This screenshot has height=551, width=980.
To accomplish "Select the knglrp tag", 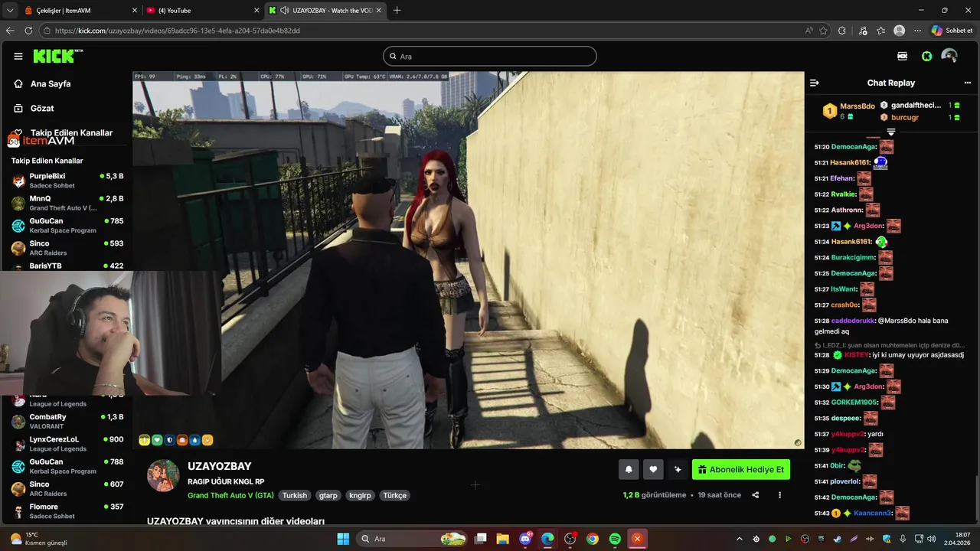I will click(360, 495).
